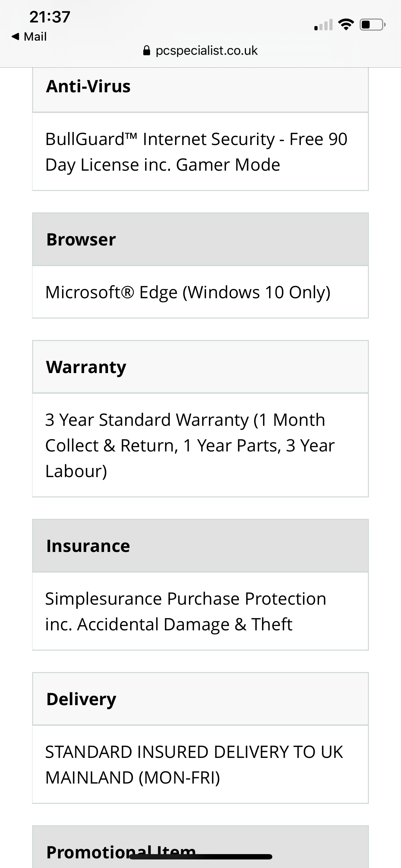Tap the Promotional Item header
401x868 pixels.
pos(200,847)
